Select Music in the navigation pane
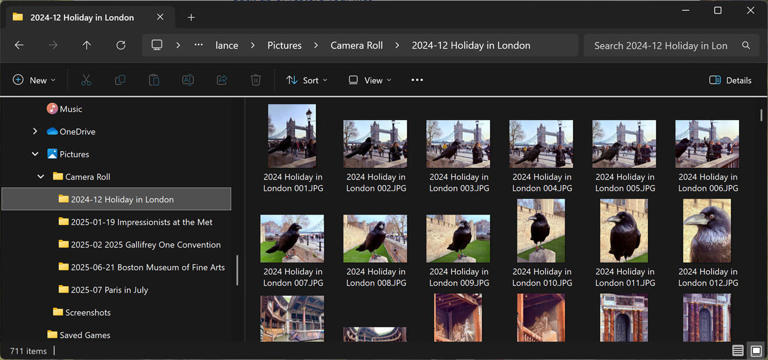The height and width of the screenshot is (360, 768). click(65, 109)
